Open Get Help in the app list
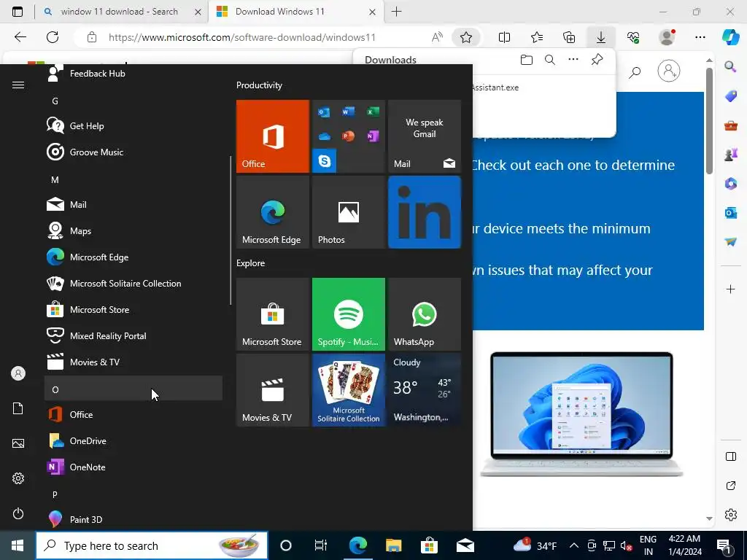The height and width of the screenshot is (560, 747). click(x=133, y=125)
